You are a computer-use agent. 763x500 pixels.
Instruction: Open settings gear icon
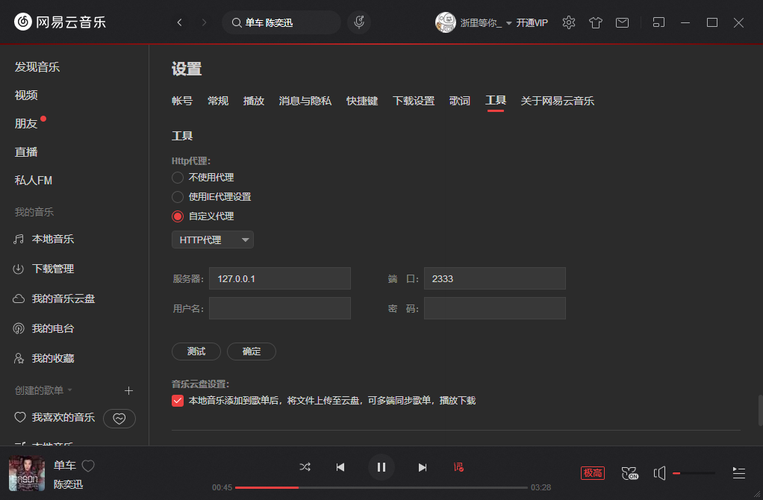tap(568, 22)
